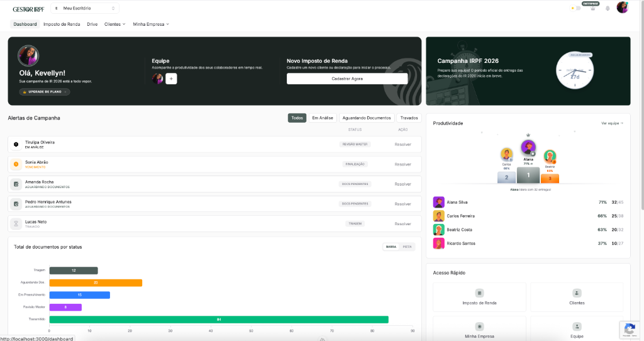The width and height of the screenshot is (644, 341).
Task: Click the clock icon for Sonia Abrão
Action: (x=16, y=164)
